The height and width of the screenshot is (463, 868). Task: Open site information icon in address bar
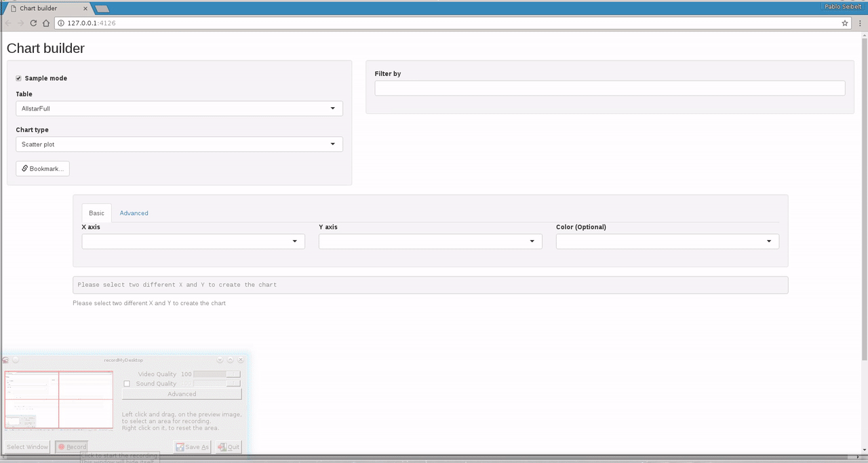point(61,23)
